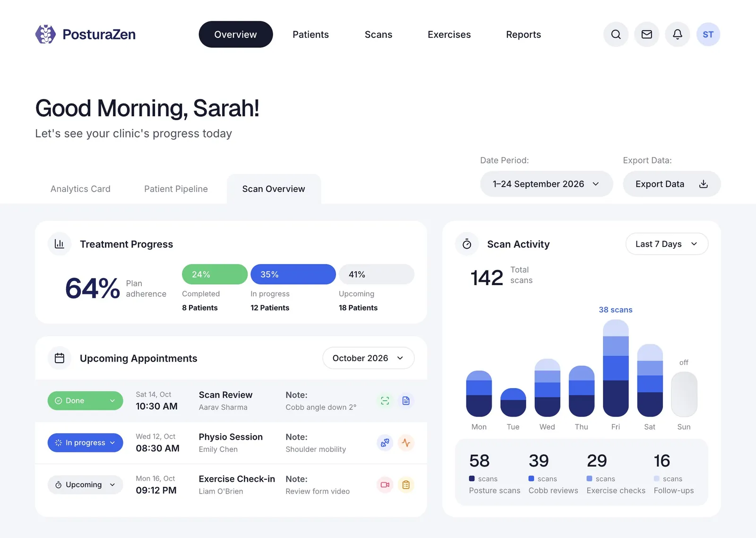The width and height of the screenshot is (756, 538).
Task: Click the 09:12 PM appointment time
Action: point(156,490)
